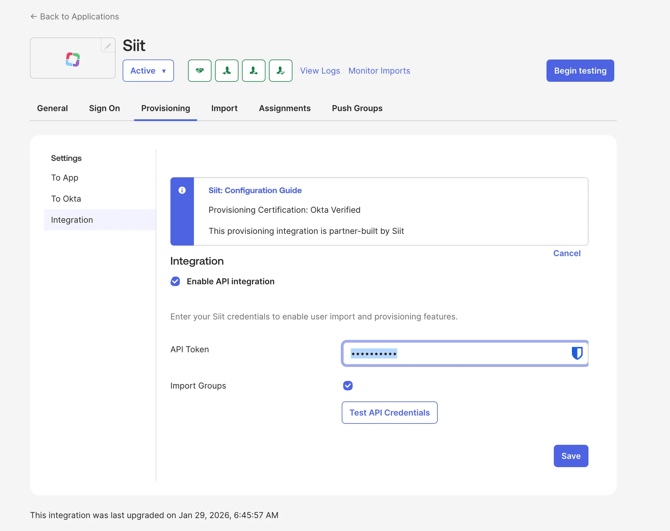Open the Assignments tab
The height and width of the screenshot is (531, 670).
point(285,108)
